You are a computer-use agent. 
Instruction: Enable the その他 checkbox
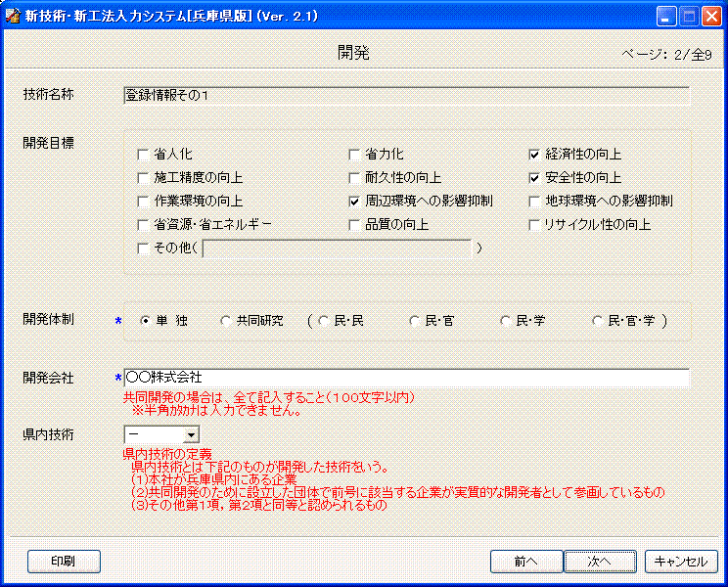[x=143, y=248]
